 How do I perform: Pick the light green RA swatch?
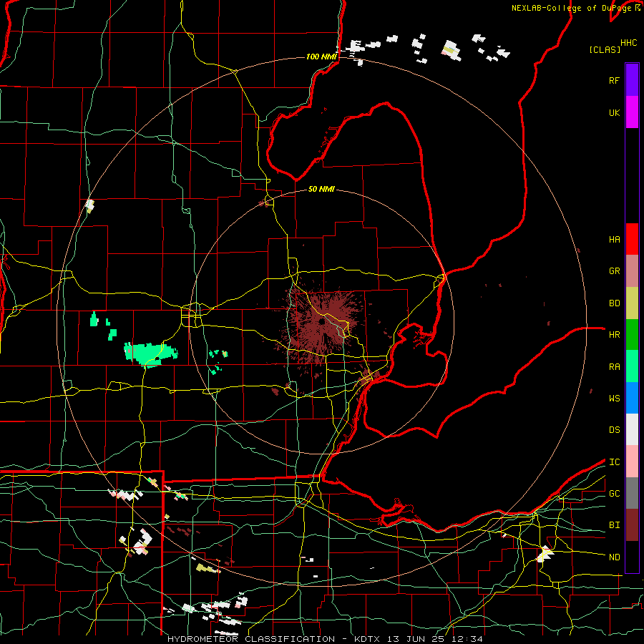[x=632, y=366]
